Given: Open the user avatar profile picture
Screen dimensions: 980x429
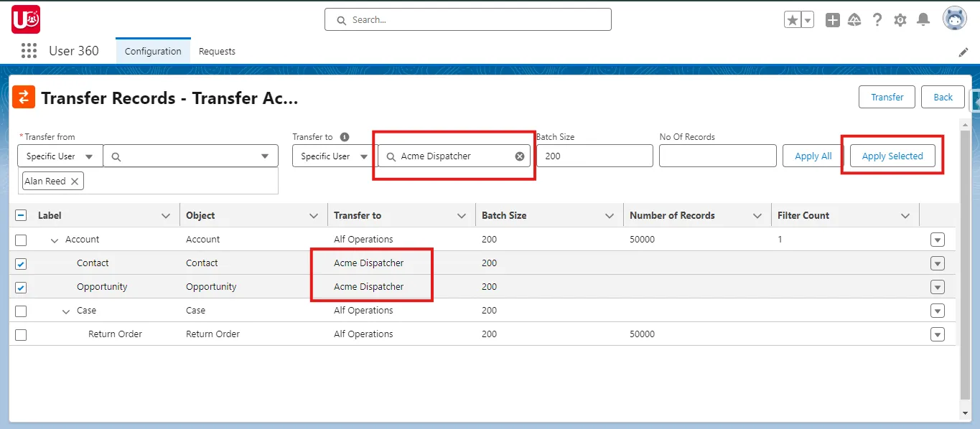Looking at the screenshot, I should click(955, 19).
